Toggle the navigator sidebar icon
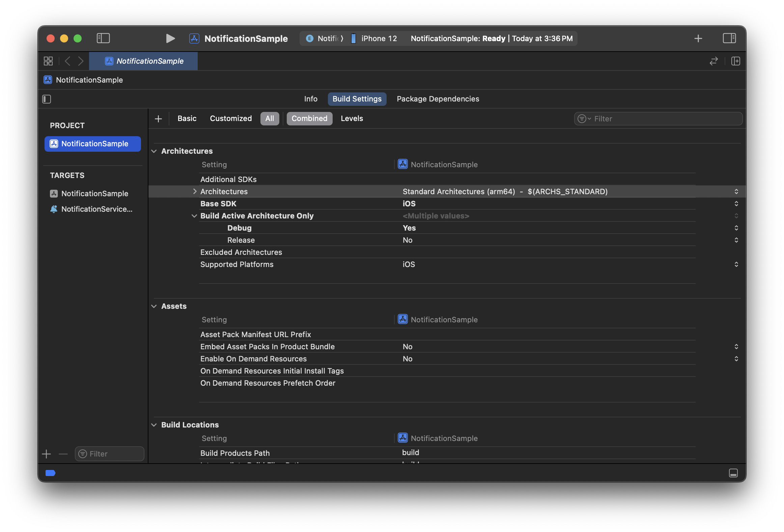Screen dimensions: 784x532 103,38
